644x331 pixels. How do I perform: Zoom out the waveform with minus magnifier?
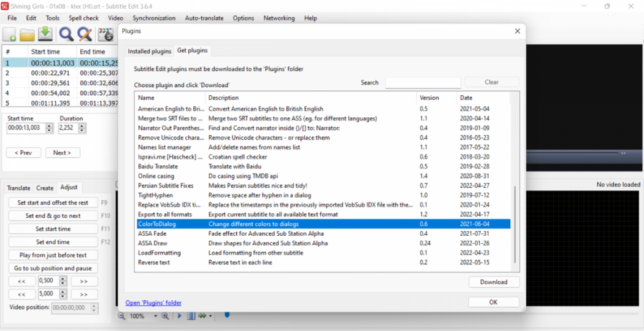(121, 316)
